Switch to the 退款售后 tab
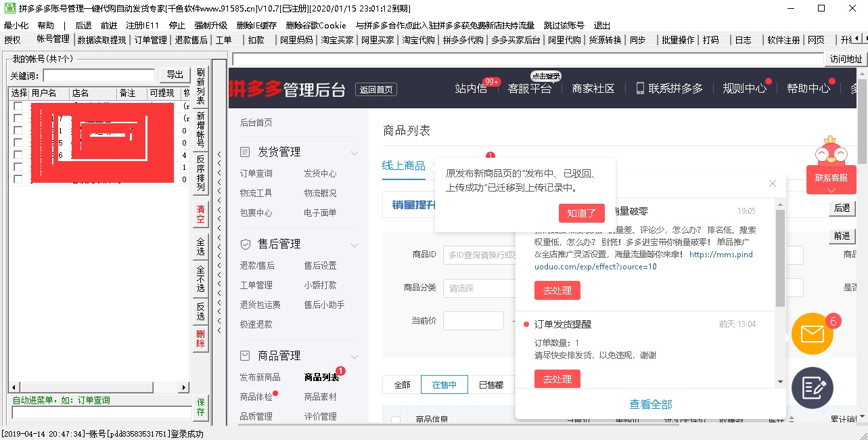The height and width of the screenshot is (440, 868). click(191, 40)
